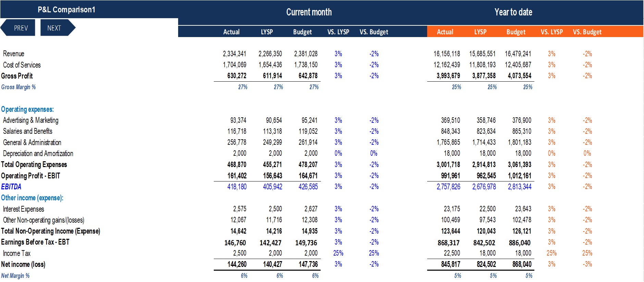Click Revenue budget value 2,381,028

306,54
